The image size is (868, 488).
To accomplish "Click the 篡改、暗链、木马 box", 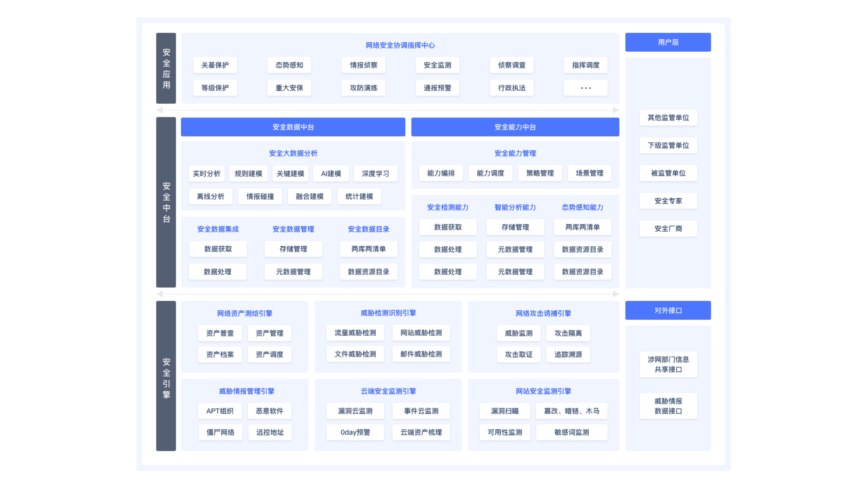I will point(571,411).
